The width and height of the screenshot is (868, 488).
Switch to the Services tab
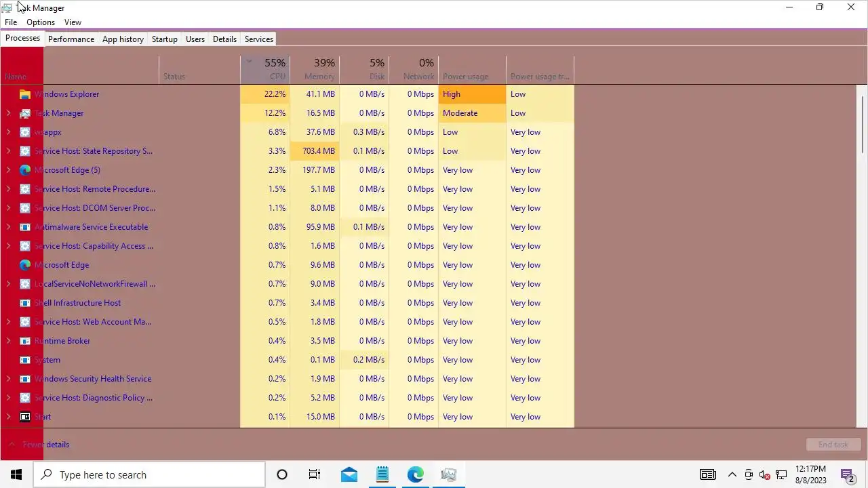(x=259, y=39)
